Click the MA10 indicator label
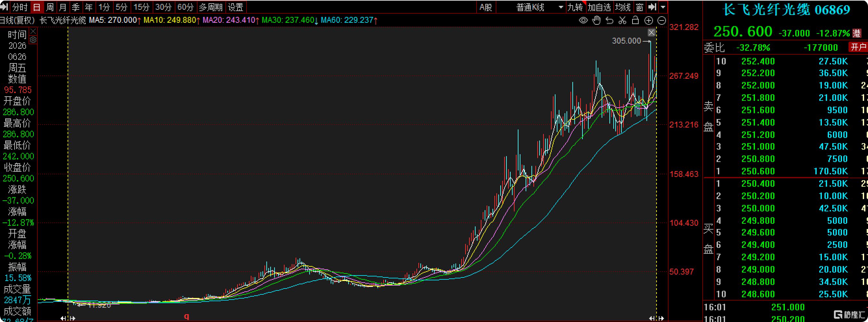The height and width of the screenshot is (322, 868). click(172, 20)
